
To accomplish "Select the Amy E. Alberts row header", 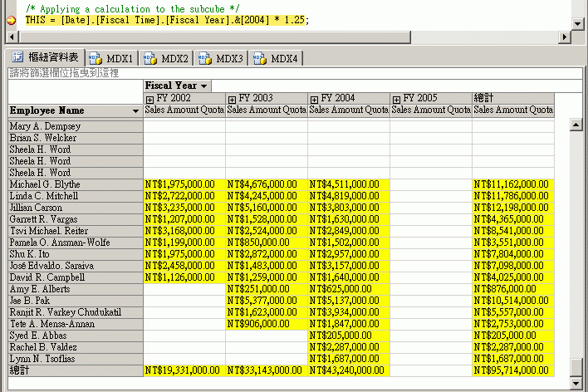I will pos(76,289).
